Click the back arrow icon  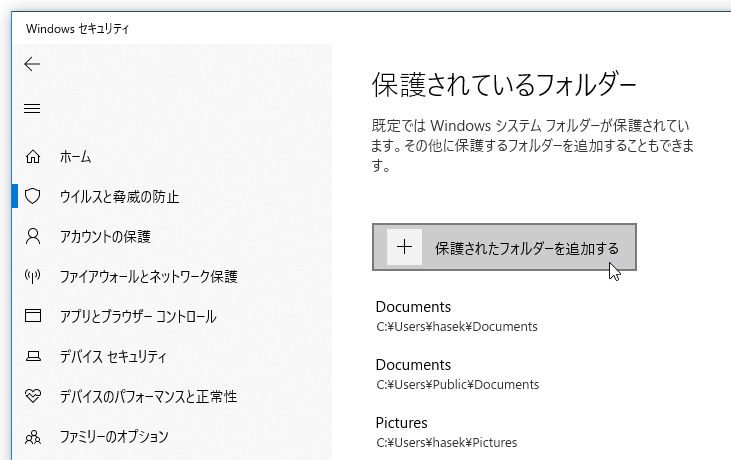pos(32,64)
